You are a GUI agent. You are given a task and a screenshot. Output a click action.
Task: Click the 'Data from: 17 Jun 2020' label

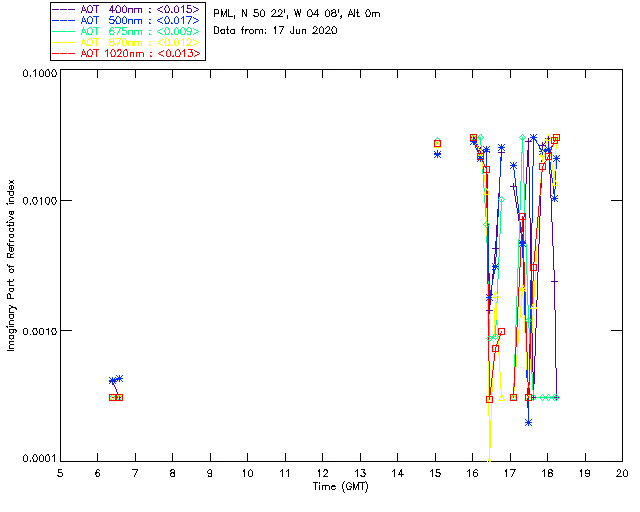275,31
